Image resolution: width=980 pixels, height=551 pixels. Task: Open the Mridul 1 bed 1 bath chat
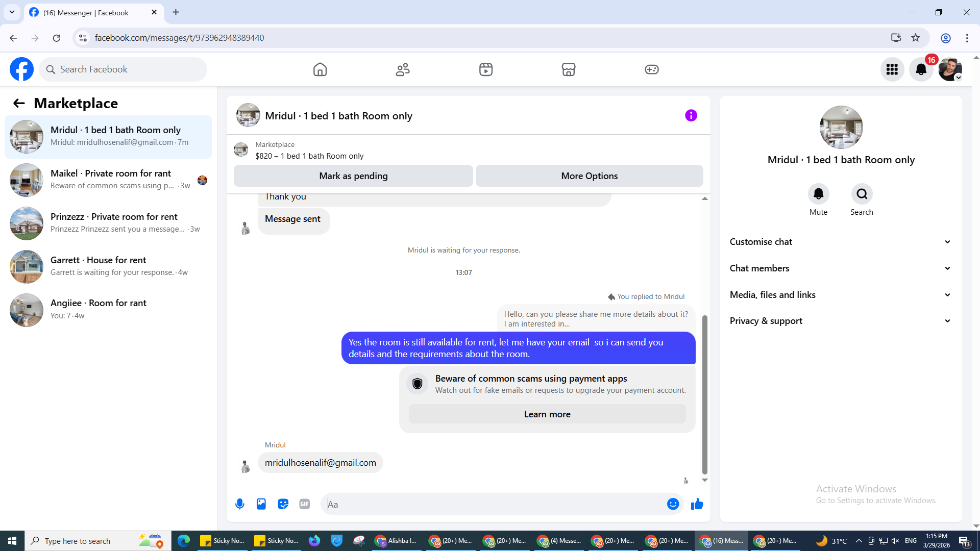pos(108,137)
